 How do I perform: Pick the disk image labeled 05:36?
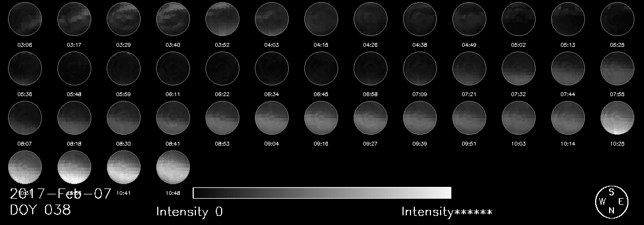pos(25,68)
